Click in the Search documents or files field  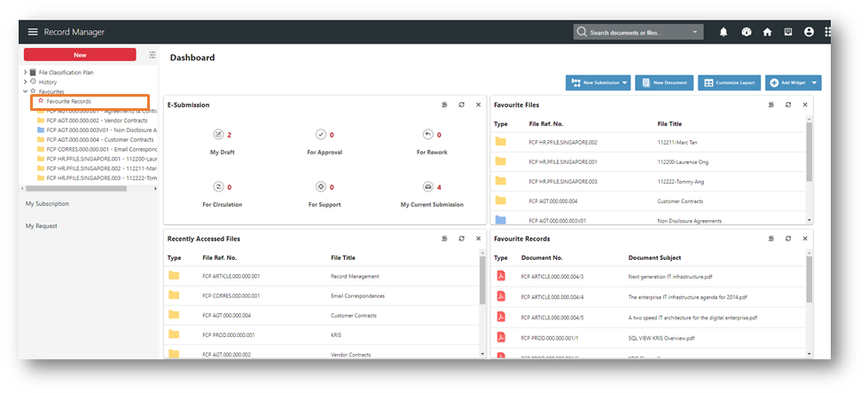639,33
